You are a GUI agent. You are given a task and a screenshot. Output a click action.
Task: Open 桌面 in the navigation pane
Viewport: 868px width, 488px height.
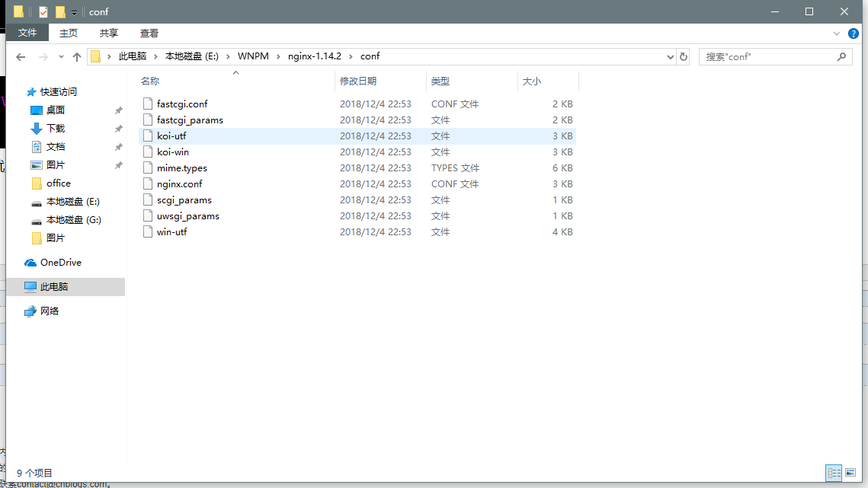[56, 110]
